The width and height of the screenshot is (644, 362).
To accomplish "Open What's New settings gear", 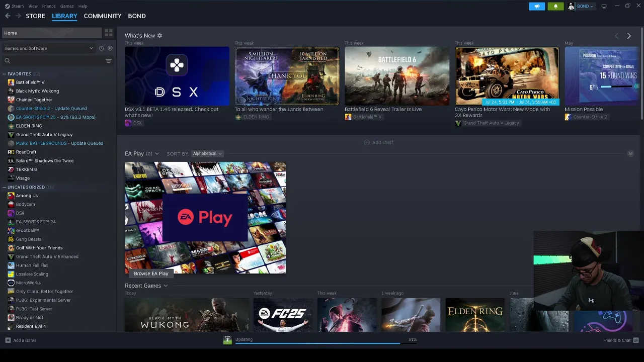I will [159, 36].
